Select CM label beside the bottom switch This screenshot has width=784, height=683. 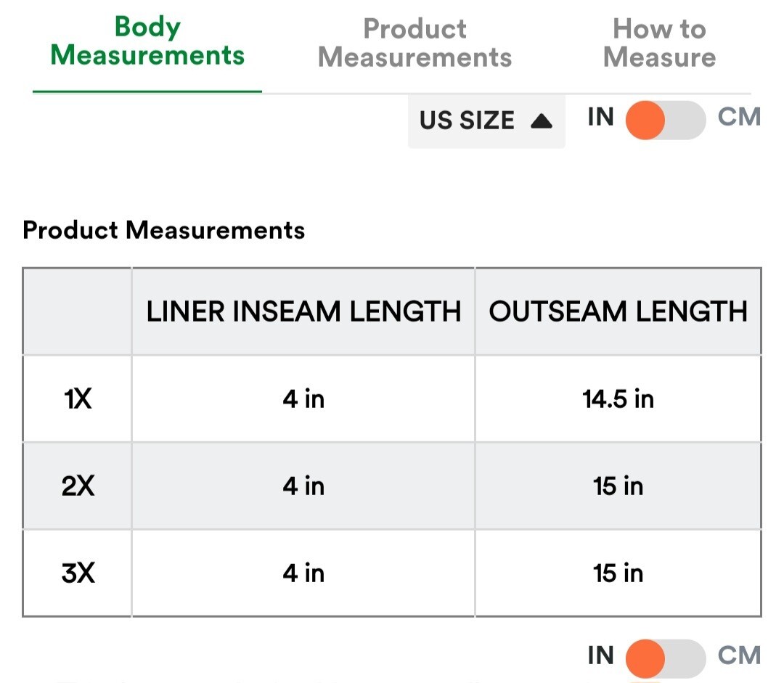pos(739,655)
